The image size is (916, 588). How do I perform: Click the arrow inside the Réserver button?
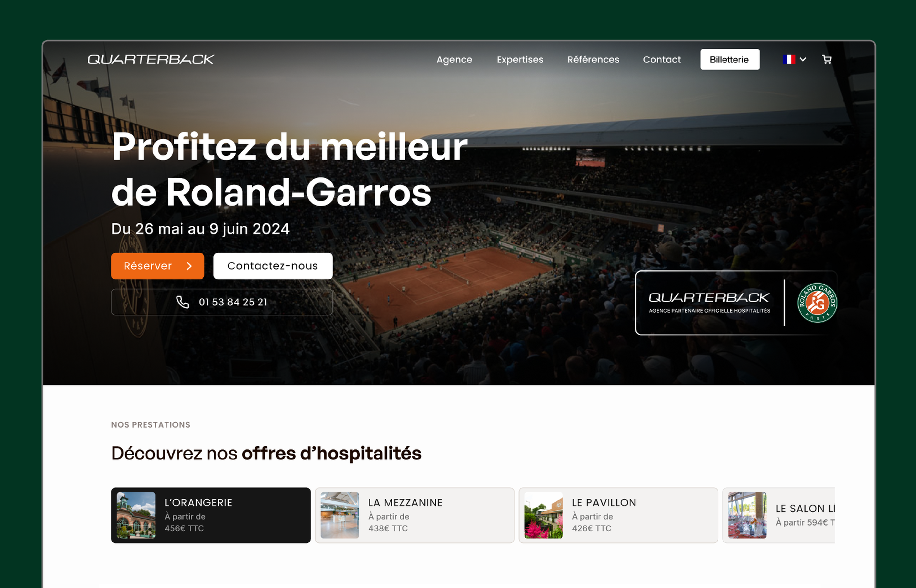(x=189, y=266)
